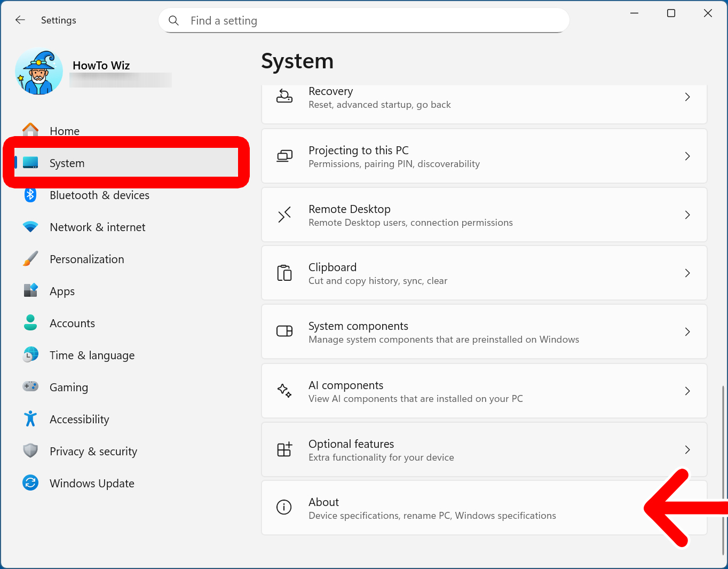The height and width of the screenshot is (569, 728).
Task: Click the Bluetooth icon in sidebar
Action: click(30, 195)
